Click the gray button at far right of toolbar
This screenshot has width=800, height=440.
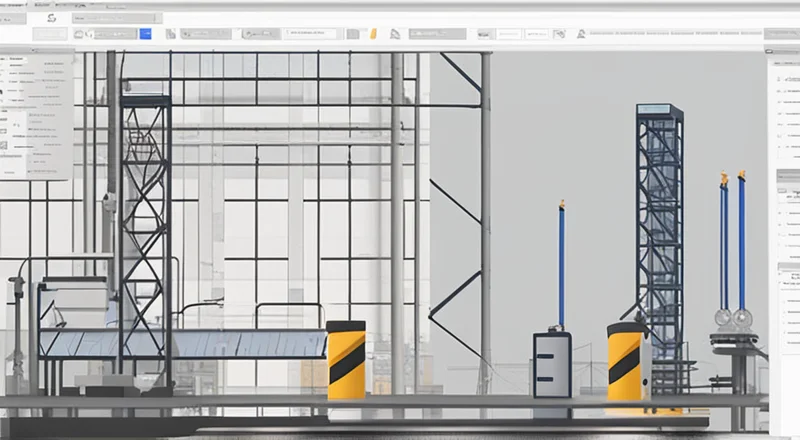click(x=781, y=34)
